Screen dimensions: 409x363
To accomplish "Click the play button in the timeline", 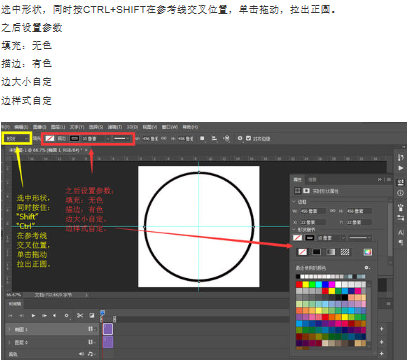I will [x=33, y=315].
